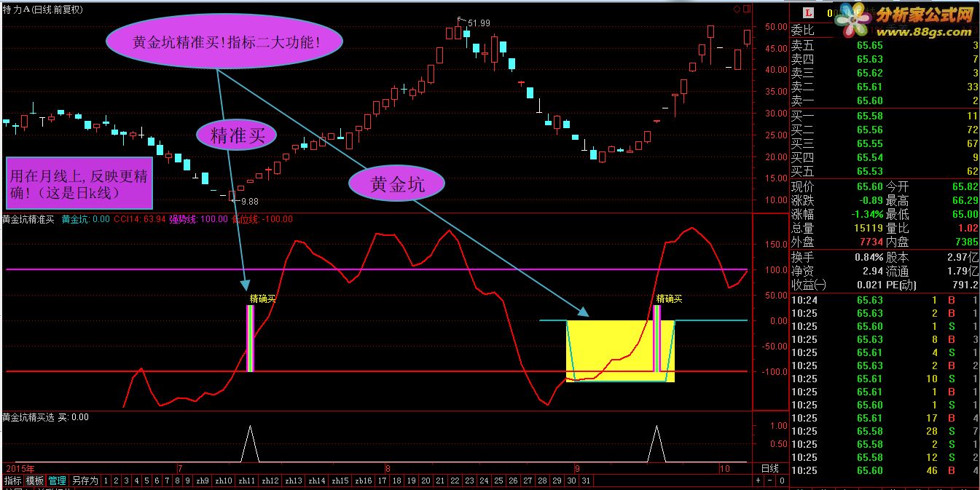Choose the zh13 template tab

tap(294, 481)
